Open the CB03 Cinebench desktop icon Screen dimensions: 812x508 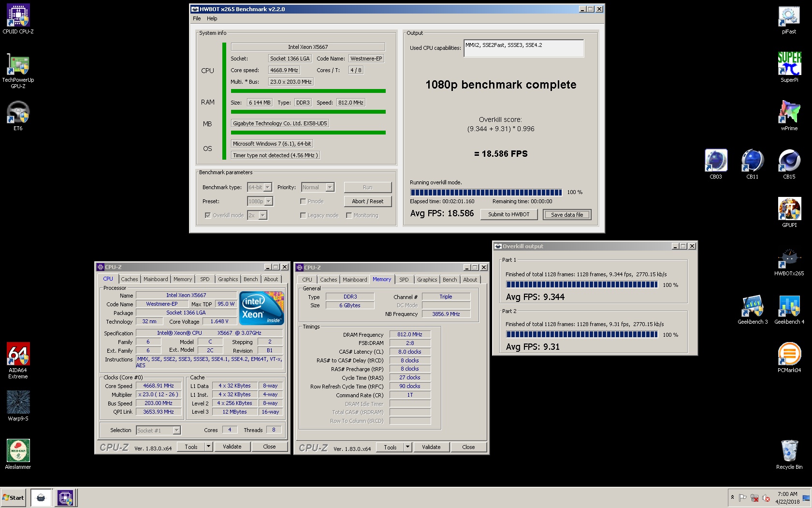[716, 164]
